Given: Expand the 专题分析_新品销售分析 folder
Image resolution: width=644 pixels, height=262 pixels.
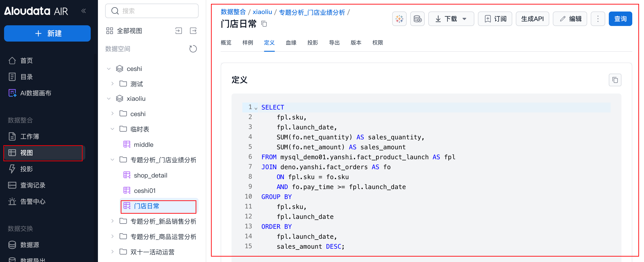Looking at the screenshot, I should coord(113,221).
